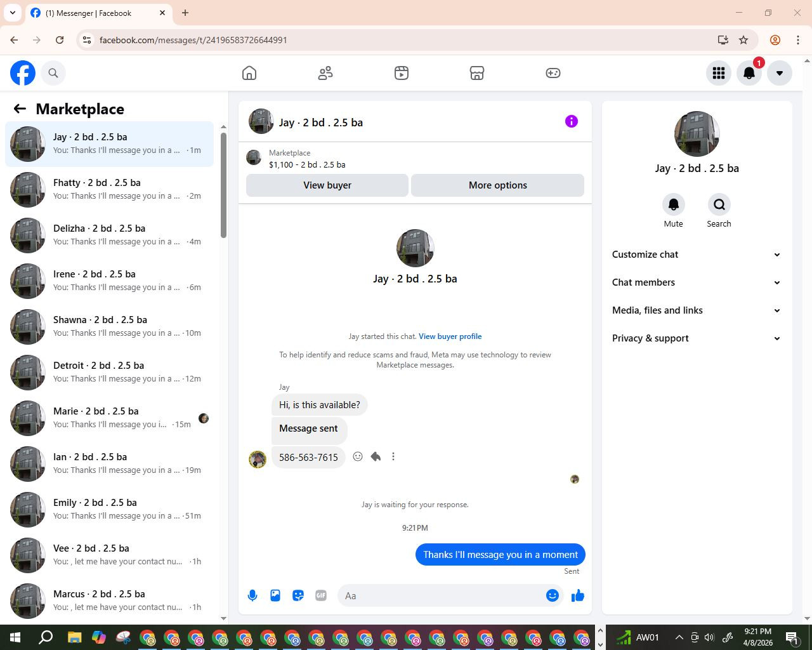Viewport: 812px width, 650px height.
Task: Mute this conversation
Action: [x=674, y=204]
